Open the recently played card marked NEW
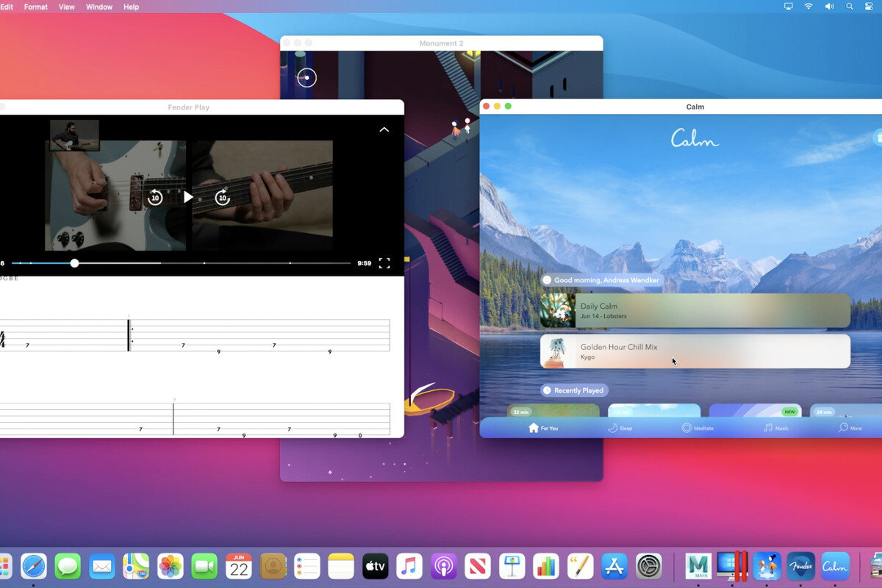Image resolution: width=882 pixels, height=588 pixels. click(x=755, y=411)
